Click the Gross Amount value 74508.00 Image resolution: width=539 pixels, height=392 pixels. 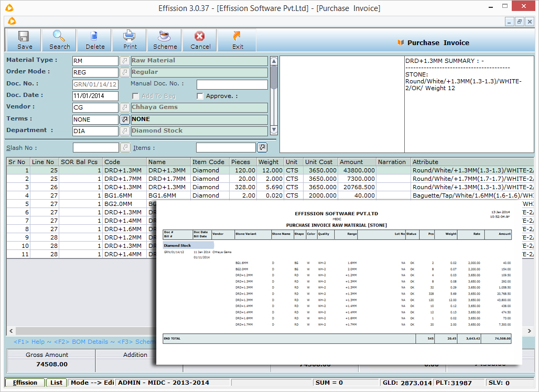pyautogui.click(x=51, y=364)
